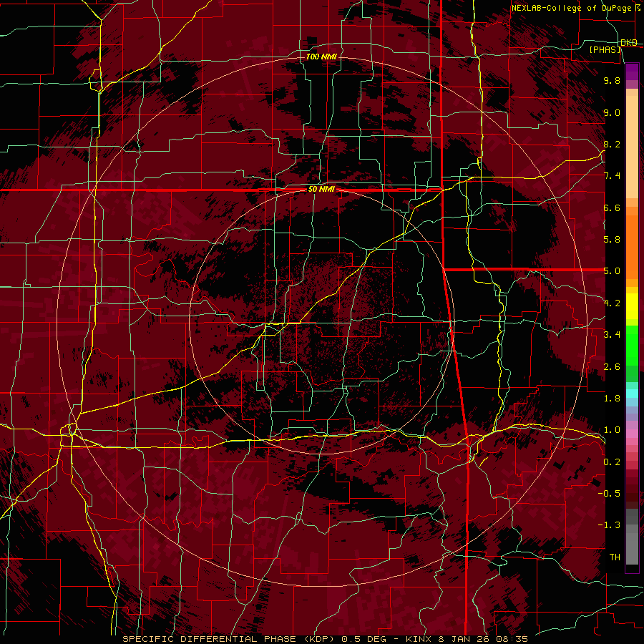Select the 6.6 value on color scale
644x644 pixels.
click(x=612, y=208)
